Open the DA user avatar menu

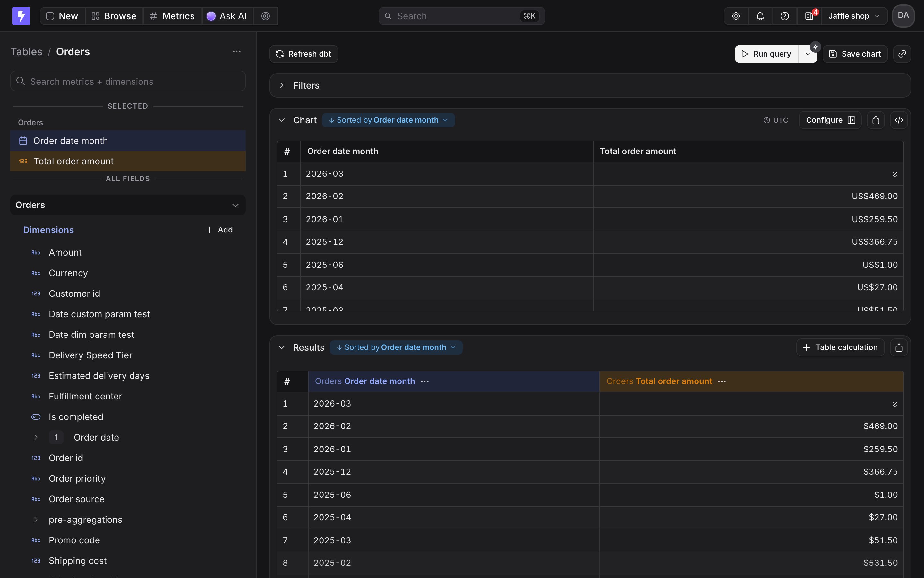903,16
